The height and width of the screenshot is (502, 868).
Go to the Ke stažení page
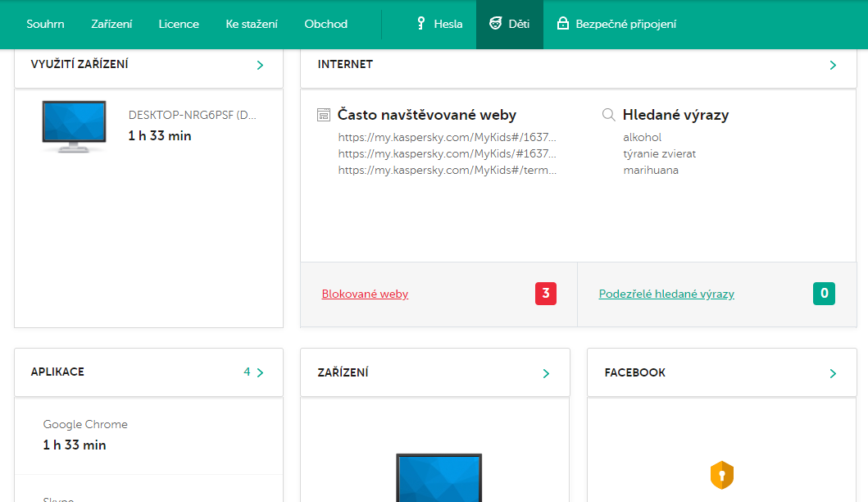252,24
